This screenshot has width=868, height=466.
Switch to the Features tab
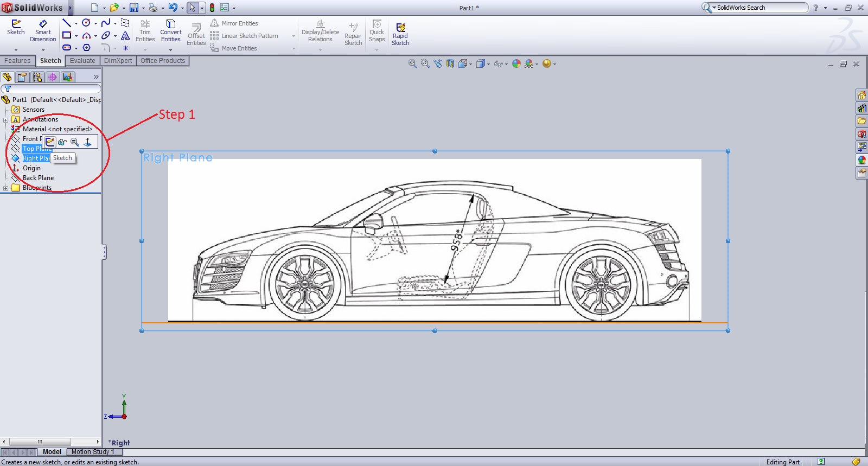(17, 61)
